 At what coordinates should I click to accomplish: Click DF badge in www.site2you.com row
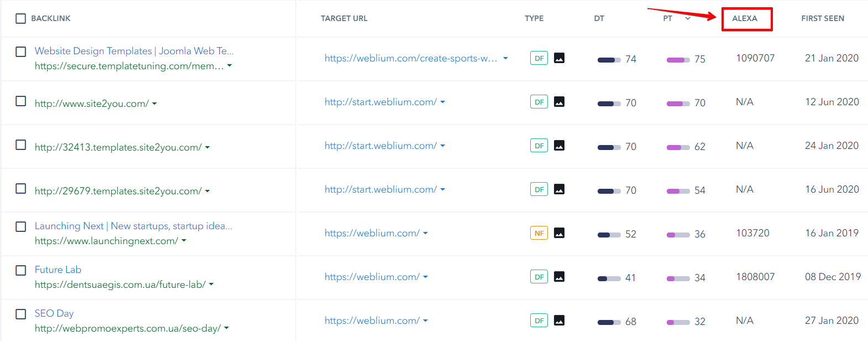tap(539, 102)
